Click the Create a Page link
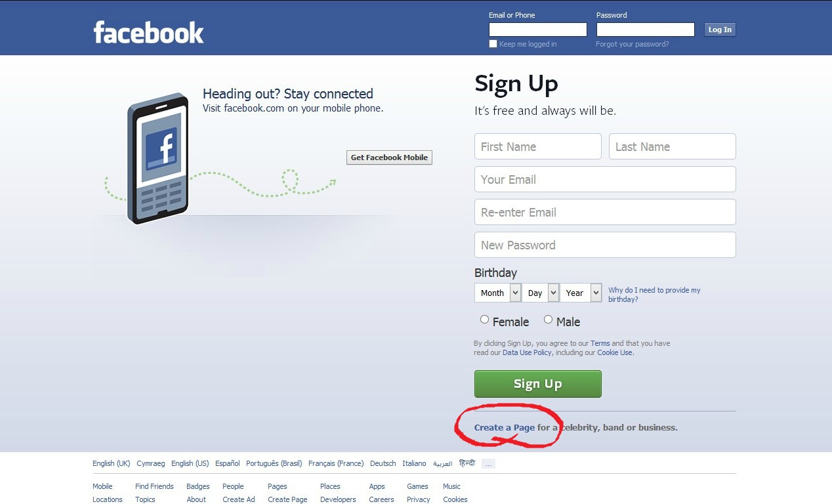 (505, 427)
